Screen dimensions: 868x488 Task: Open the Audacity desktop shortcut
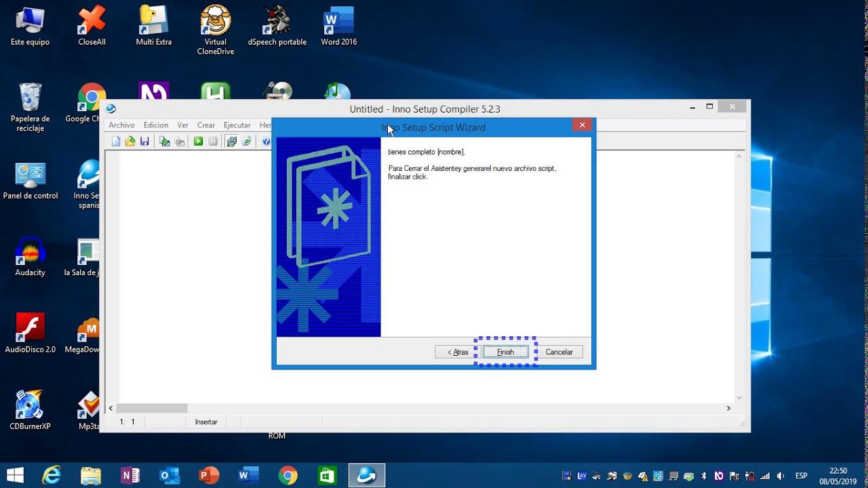(x=30, y=258)
